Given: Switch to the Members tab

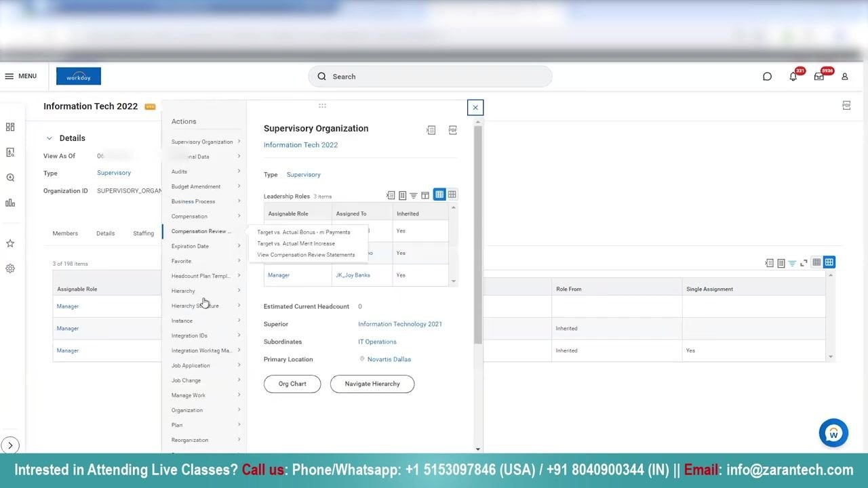Looking at the screenshot, I should tap(65, 233).
